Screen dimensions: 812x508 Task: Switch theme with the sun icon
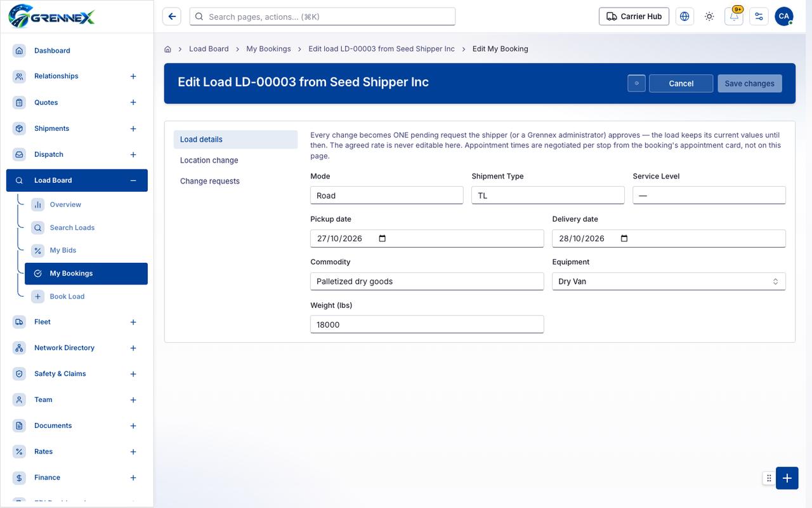[709, 17]
